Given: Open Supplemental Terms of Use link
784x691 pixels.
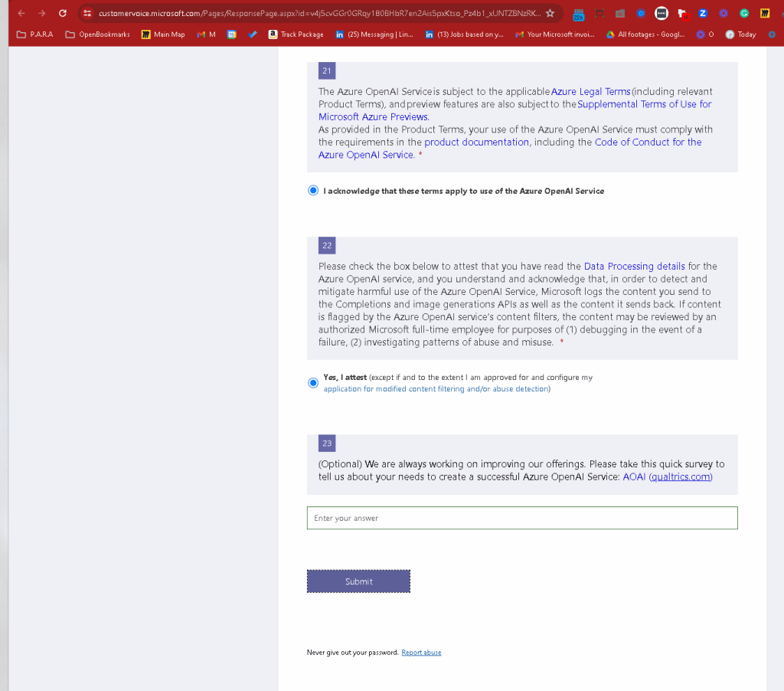Looking at the screenshot, I should click(x=515, y=110).
